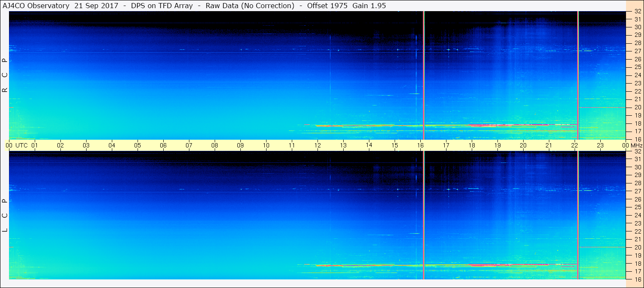Click the 17 MHz tick label of RCP panel
Screen dimensions: 644x288
pyautogui.click(x=638, y=131)
